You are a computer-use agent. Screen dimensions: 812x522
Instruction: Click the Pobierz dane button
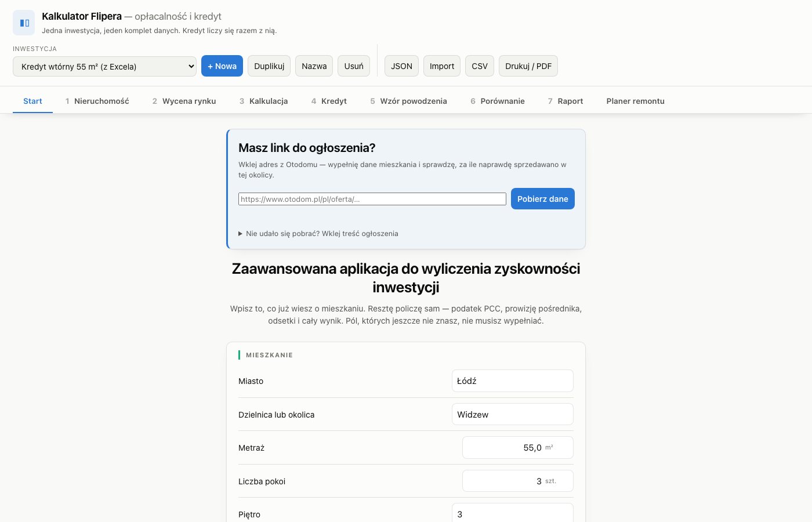(543, 199)
